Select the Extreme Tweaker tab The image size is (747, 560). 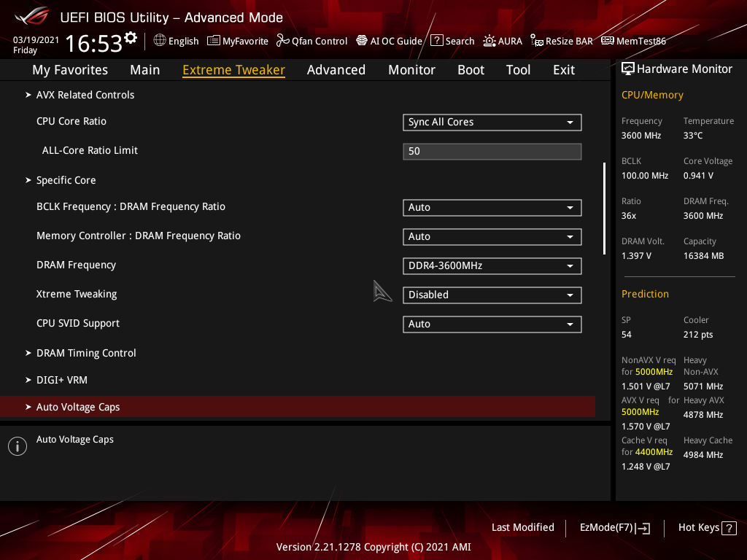coord(234,70)
